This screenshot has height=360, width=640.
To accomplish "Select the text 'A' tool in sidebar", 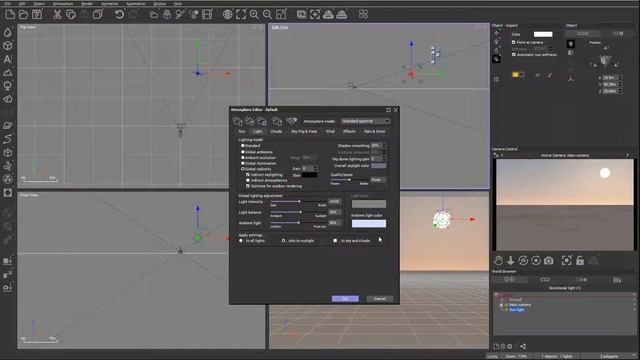I will coord(8,59).
